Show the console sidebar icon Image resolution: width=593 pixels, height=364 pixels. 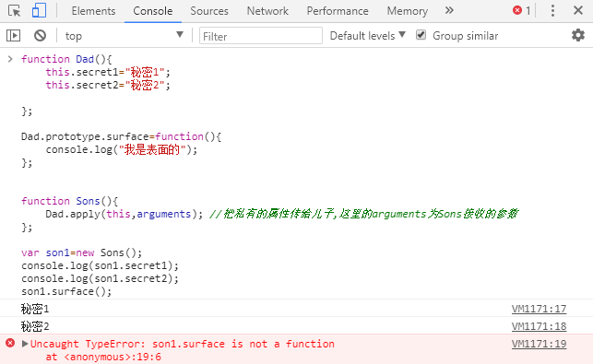[x=13, y=36]
